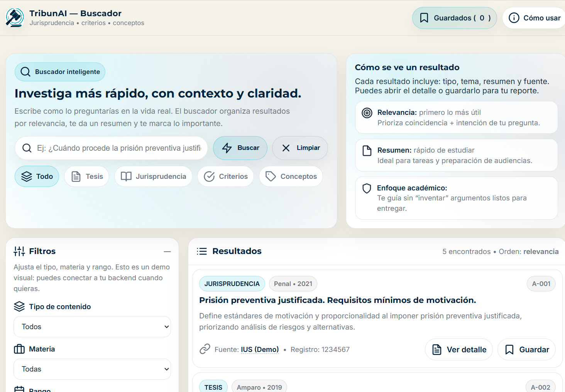Click the link chain icon beside Fuente
This screenshot has width=565, height=392.
(x=205, y=349)
